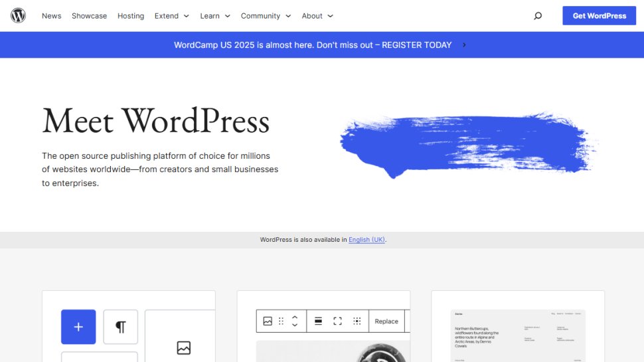Click the move up/down arrows in toolbar
Viewport: 644px width, 362px height.
[x=295, y=321]
